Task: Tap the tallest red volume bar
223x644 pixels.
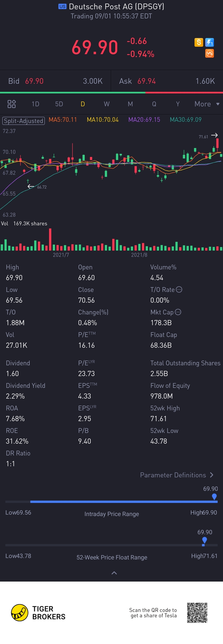Action: point(50,239)
